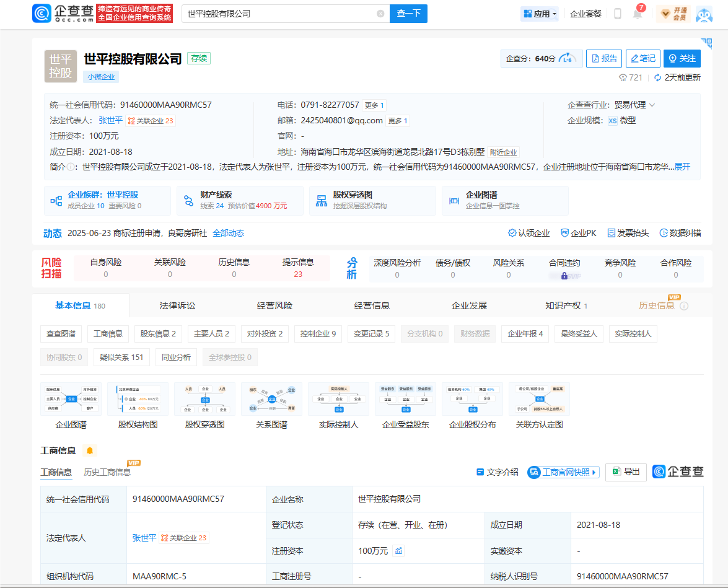The height and width of the screenshot is (588, 728).
Task: Open the mobile app phone icon
Action: pyautogui.click(x=618, y=14)
